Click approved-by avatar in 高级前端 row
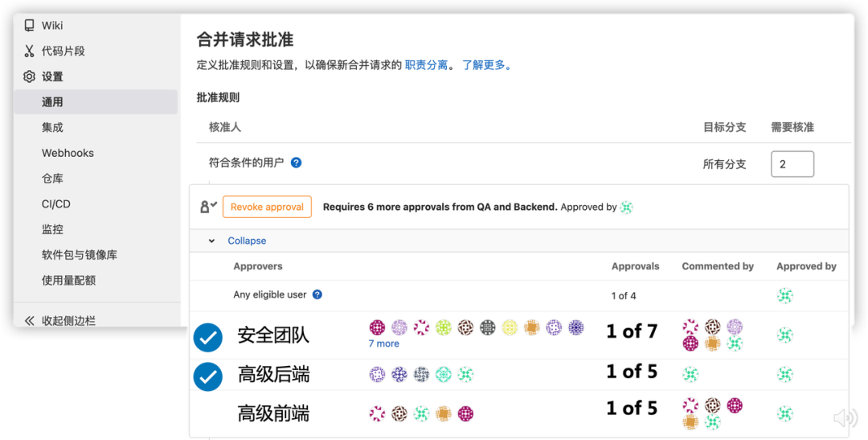Screen dimensions: 868x440 click(x=785, y=413)
